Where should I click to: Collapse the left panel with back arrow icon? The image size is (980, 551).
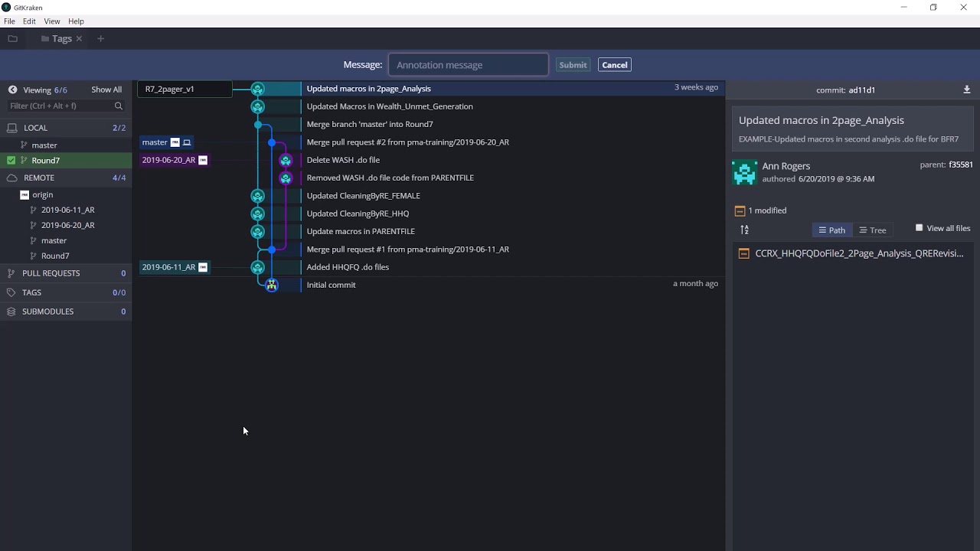[x=12, y=90]
